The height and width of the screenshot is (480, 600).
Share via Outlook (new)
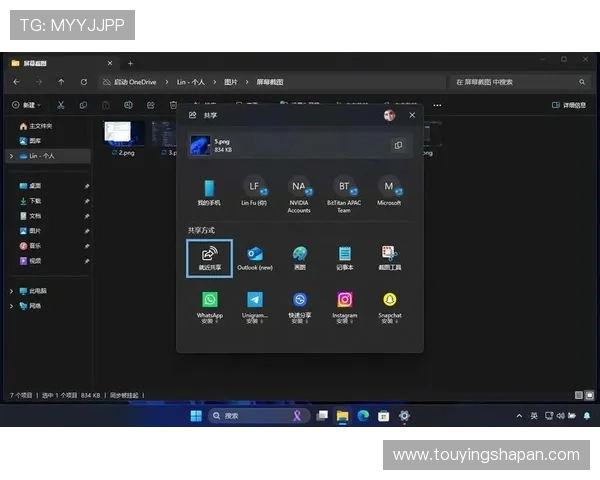click(254, 255)
